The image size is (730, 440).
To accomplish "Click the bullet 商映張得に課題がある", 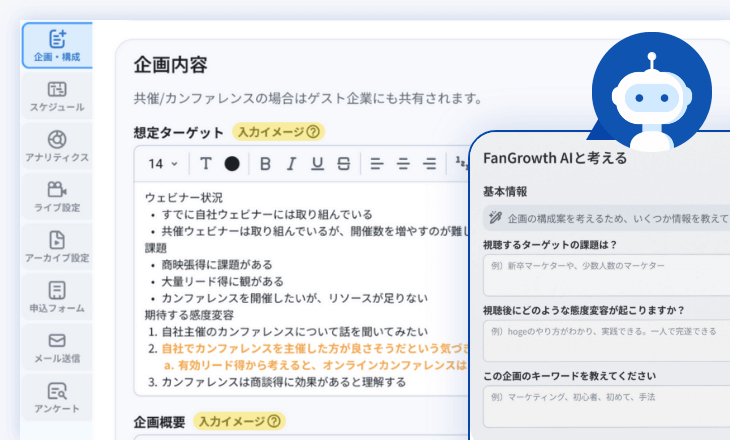I will [216, 265].
